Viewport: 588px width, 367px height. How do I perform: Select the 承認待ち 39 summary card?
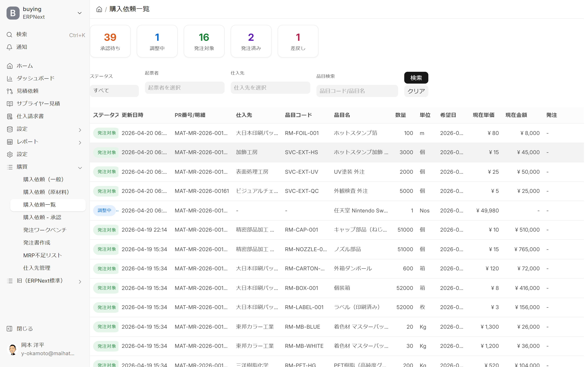point(110,41)
